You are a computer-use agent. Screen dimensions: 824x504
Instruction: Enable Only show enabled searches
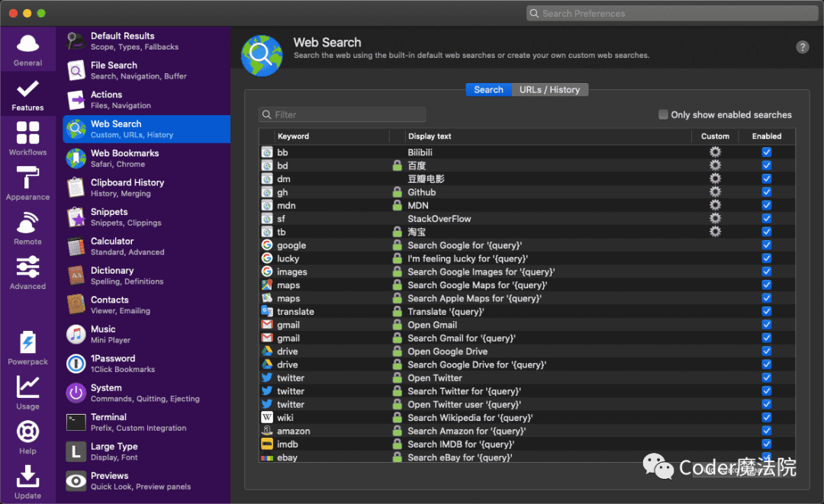663,114
